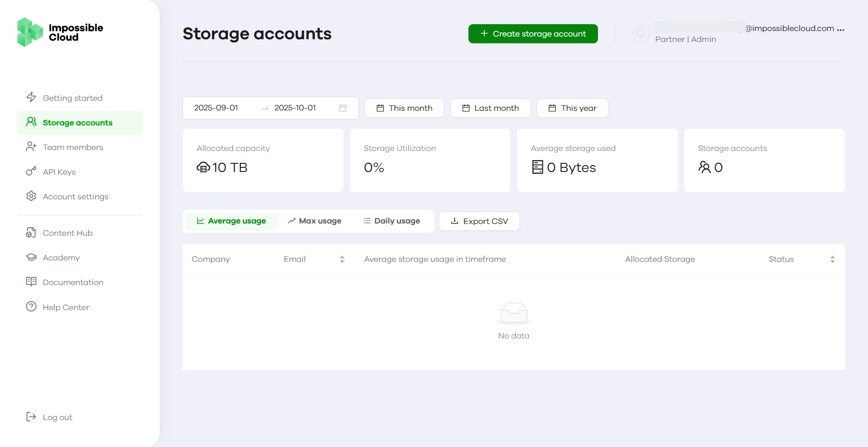Open the Team members page
The image size is (868, 447).
point(73,147)
